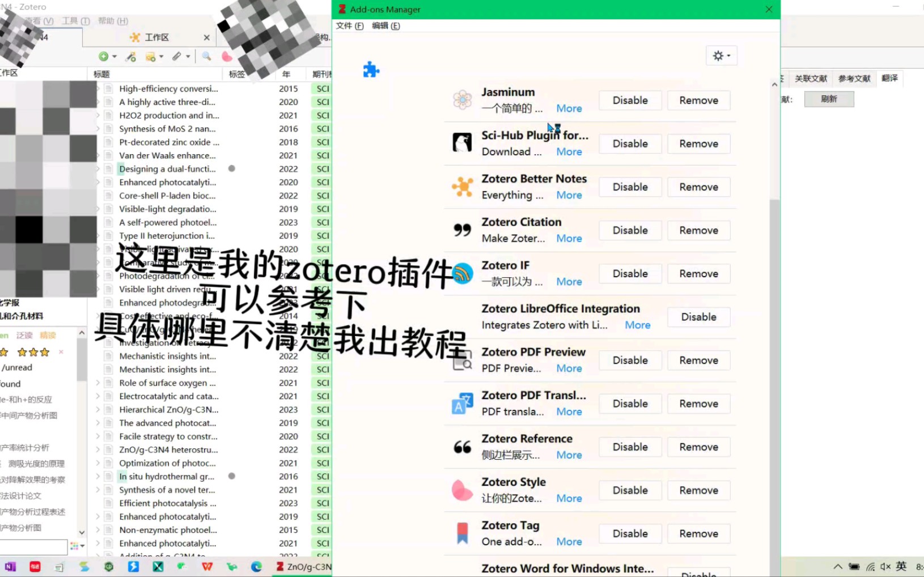The image size is (924, 577).
Task: Open More link for Zotero PDF Translate
Action: pos(569,411)
